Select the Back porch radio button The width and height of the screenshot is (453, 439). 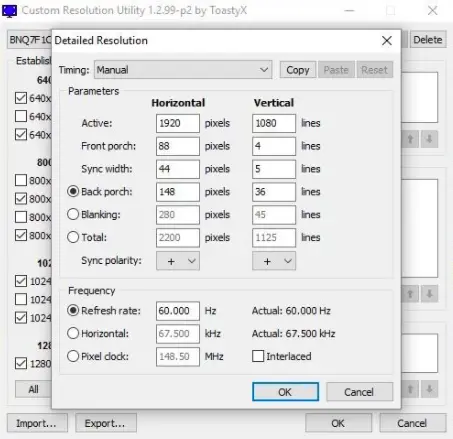[x=73, y=192]
